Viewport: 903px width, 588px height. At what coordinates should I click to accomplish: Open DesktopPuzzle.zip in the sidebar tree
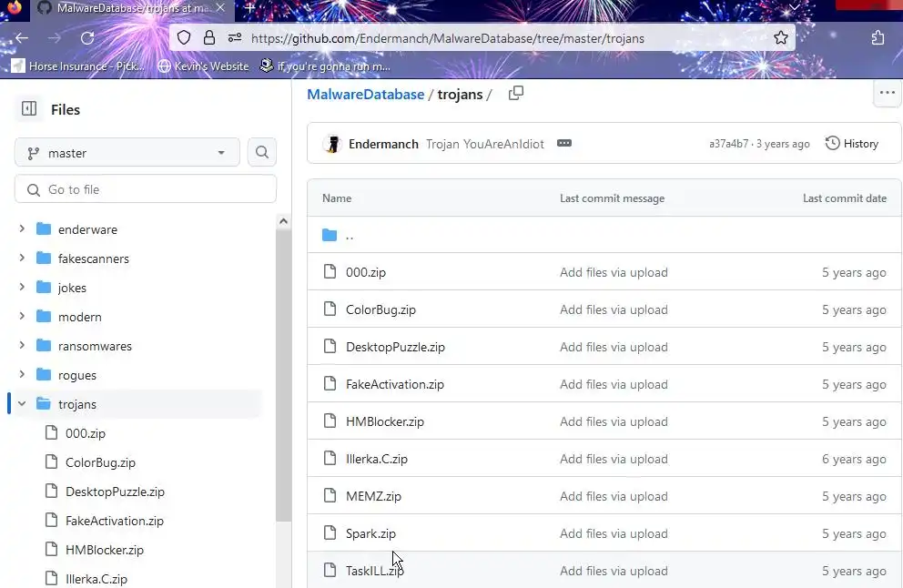116,492
